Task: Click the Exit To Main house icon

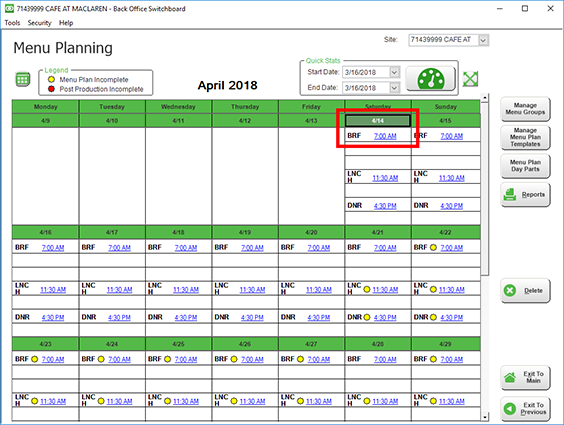Action: click(510, 377)
